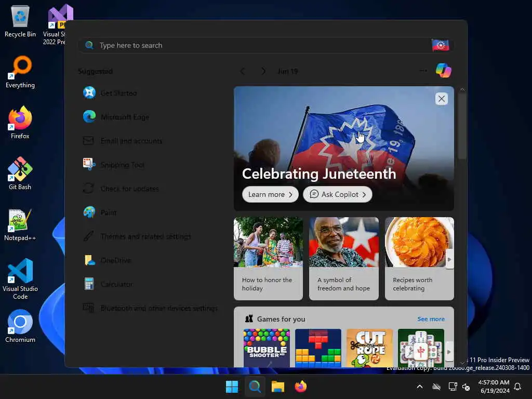Go to the previous day with left chevron

click(242, 71)
